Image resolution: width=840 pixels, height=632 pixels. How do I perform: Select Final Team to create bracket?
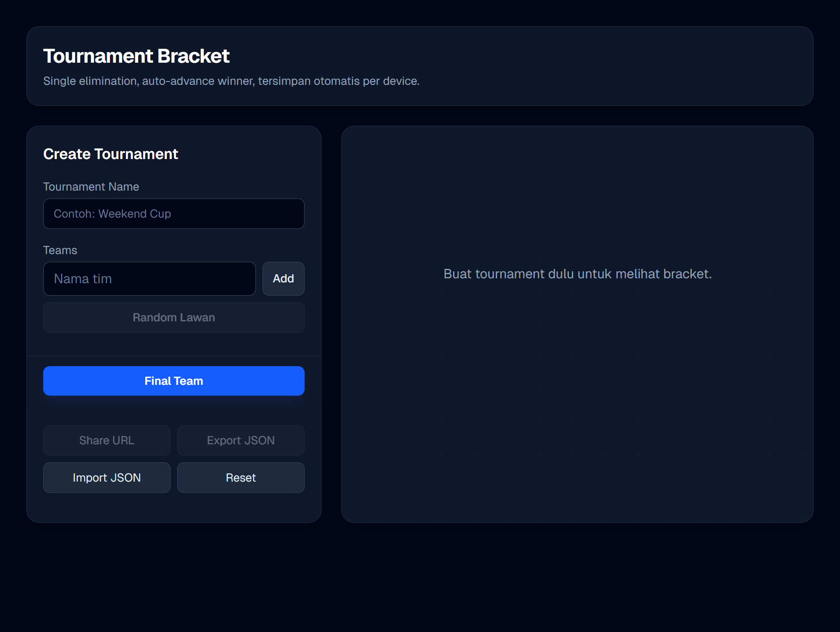click(x=173, y=381)
